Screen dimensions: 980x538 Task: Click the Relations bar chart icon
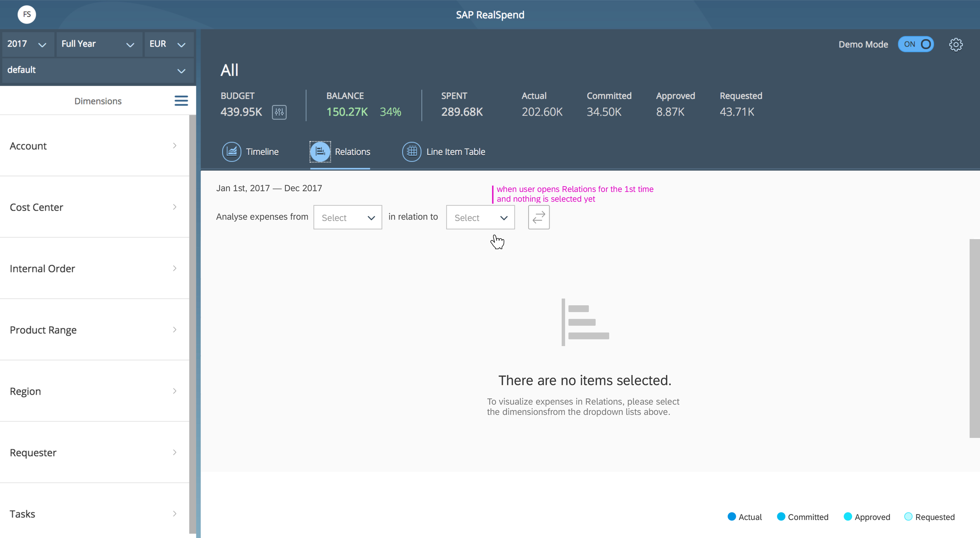(x=320, y=152)
